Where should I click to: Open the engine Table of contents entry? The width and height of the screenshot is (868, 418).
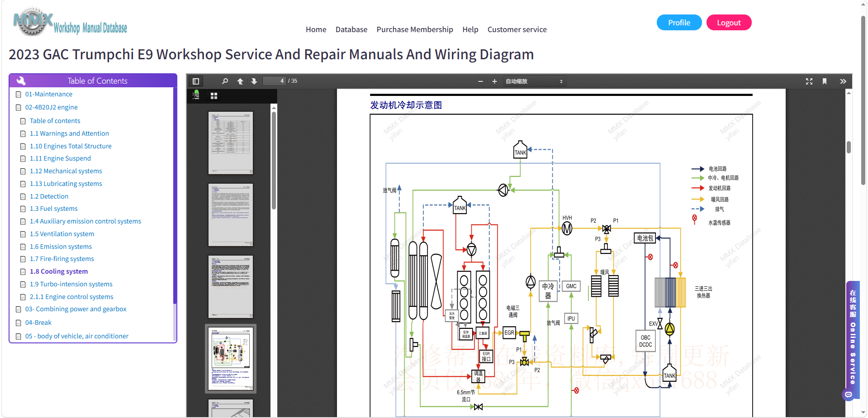(55, 121)
